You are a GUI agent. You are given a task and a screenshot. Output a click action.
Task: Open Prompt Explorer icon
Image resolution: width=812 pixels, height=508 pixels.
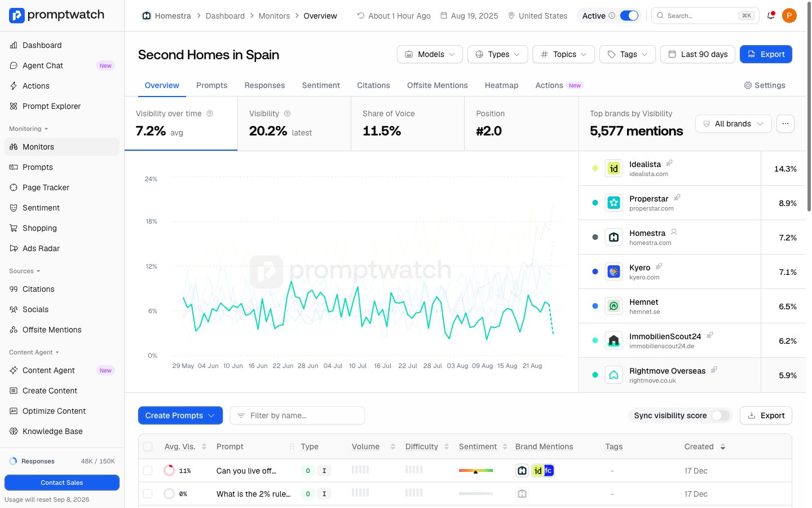pyautogui.click(x=14, y=106)
